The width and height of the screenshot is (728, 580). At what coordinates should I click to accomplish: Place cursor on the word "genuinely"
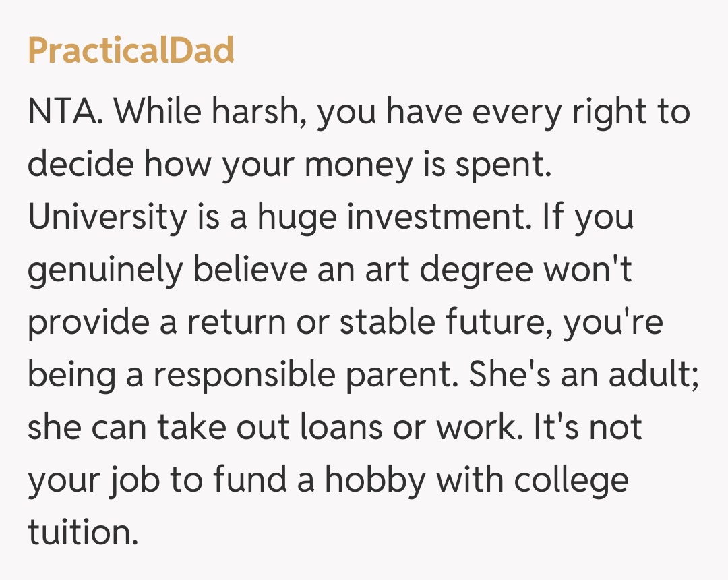click(x=105, y=270)
